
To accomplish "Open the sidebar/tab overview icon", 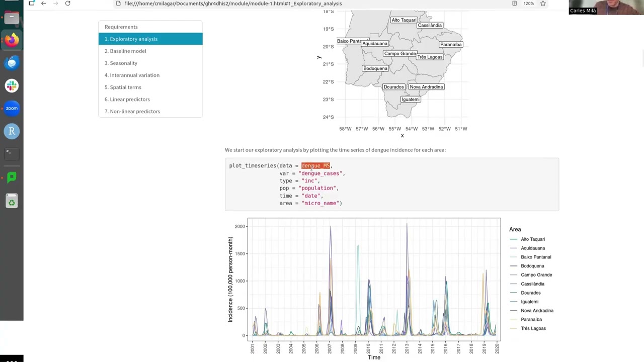I will tap(31, 4).
